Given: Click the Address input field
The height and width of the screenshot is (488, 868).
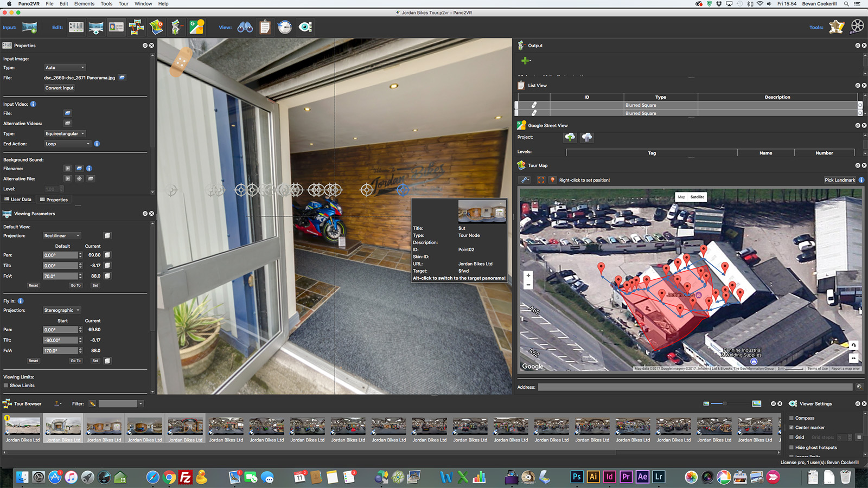Looking at the screenshot, I should (x=695, y=387).
